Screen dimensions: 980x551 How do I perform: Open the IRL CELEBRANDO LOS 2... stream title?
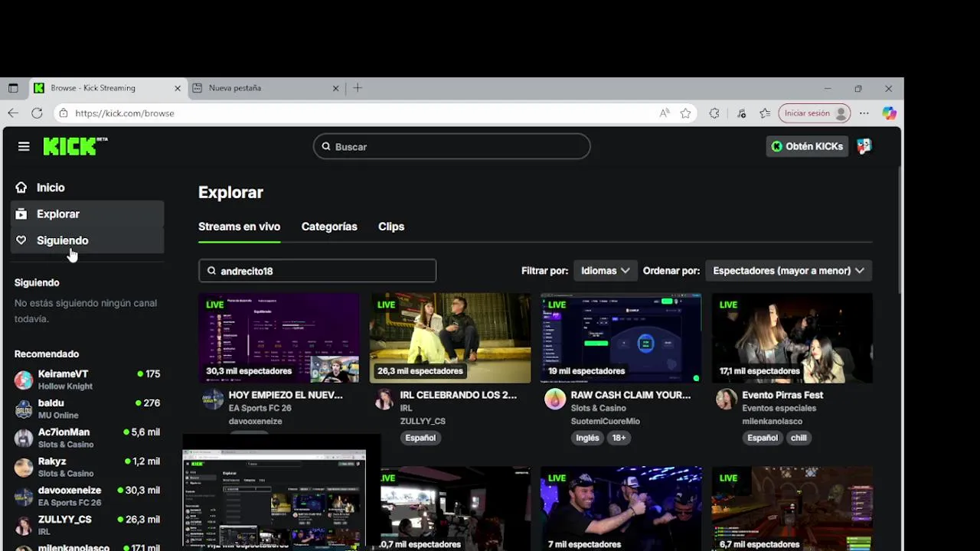tap(458, 395)
